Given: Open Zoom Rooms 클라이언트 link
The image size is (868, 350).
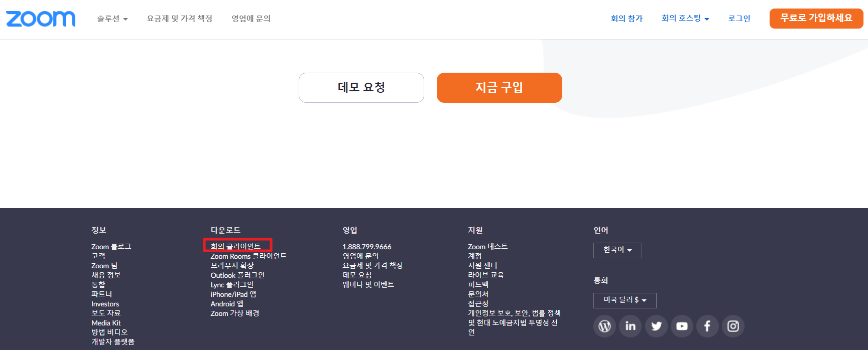Looking at the screenshot, I should [249, 256].
